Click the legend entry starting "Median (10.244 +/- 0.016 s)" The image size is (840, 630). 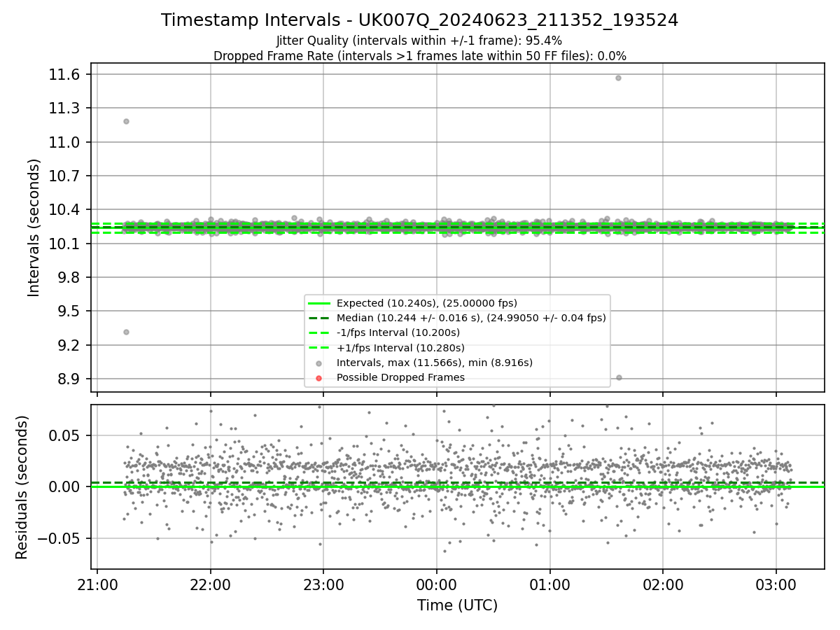471,318
